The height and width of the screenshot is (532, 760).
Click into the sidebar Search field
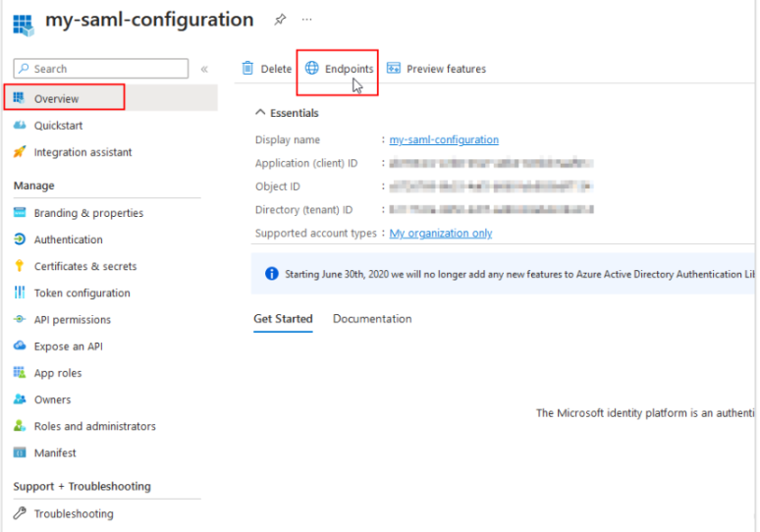click(108, 69)
